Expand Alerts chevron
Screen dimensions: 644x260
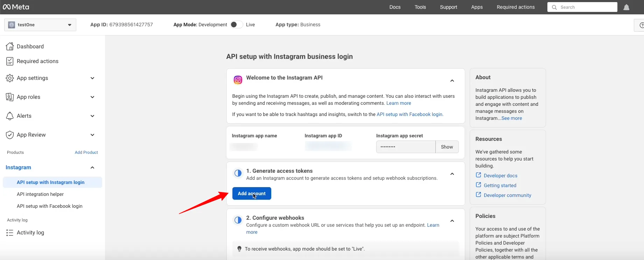coord(92,116)
